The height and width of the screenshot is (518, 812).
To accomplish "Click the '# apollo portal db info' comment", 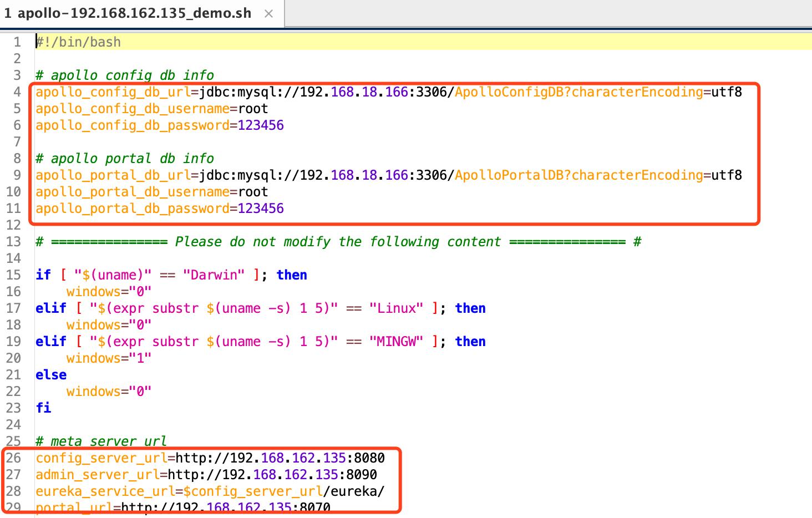I will click(x=125, y=159).
